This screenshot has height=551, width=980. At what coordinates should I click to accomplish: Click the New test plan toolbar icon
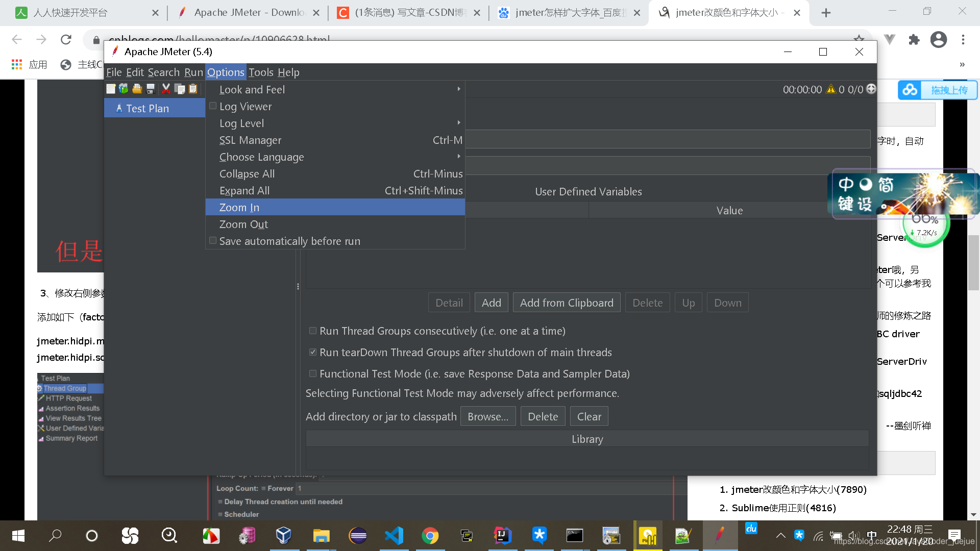click(x=111, y=89)
